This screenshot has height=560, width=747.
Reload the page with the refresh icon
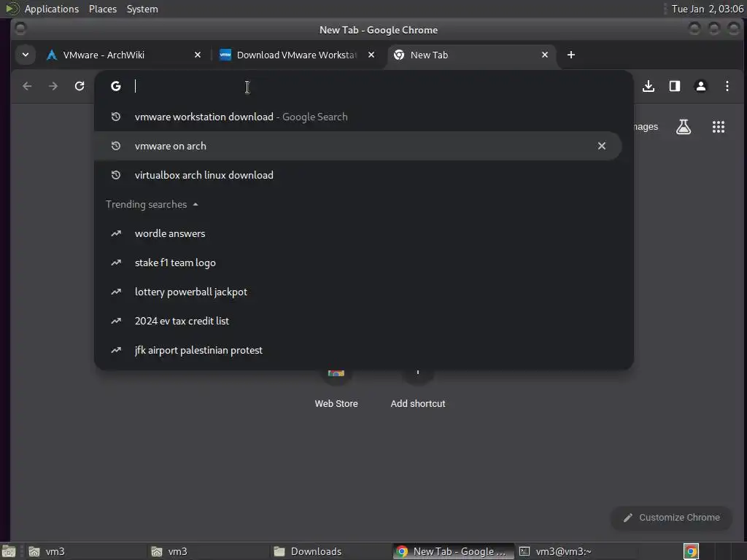click(x=80, y=86)
